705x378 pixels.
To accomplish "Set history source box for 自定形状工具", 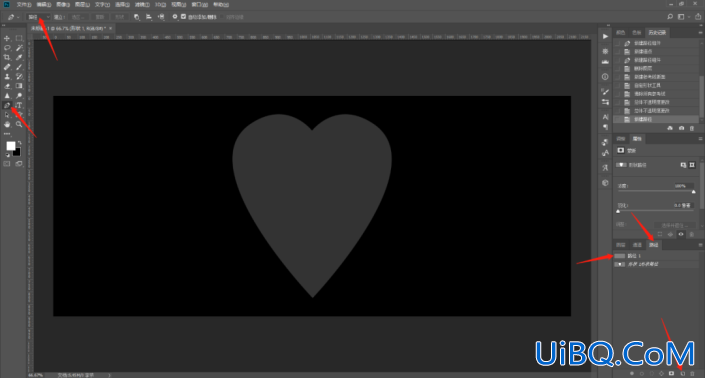I will (x=617, y=85).
